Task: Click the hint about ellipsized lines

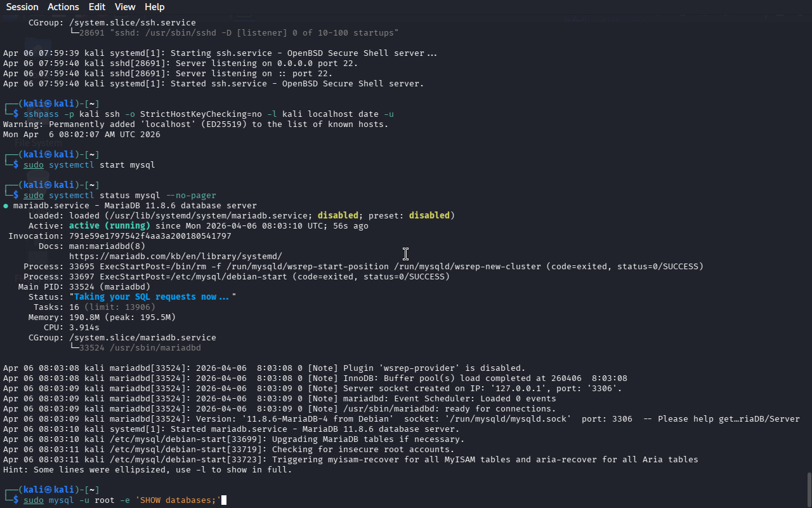Action: click(x=147, y=470)
